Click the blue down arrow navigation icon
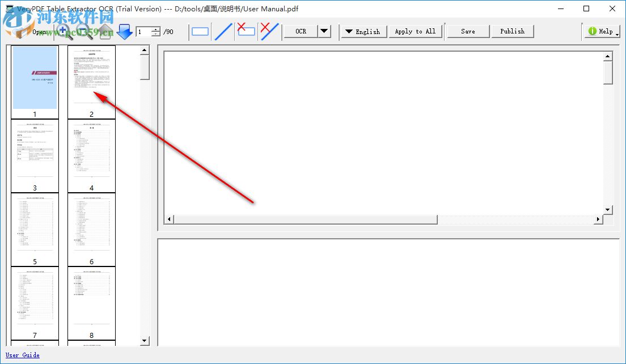Screen dimensions: 626x364 [124, 31]
